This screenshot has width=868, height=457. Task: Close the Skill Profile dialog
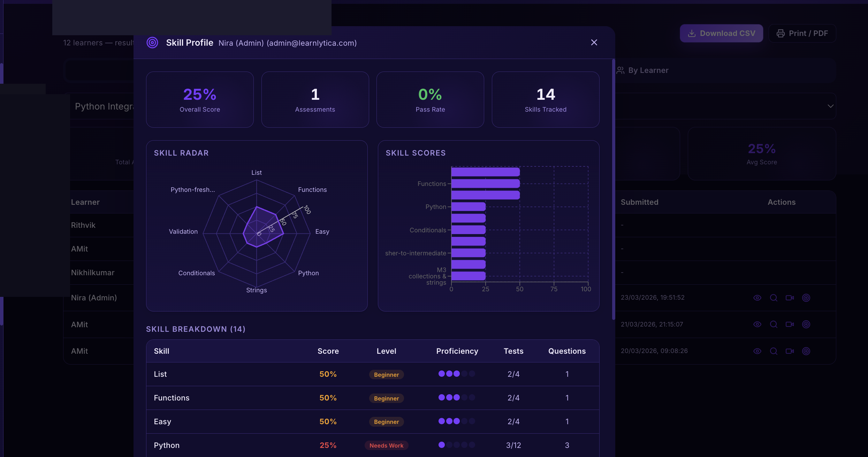[x=594, y=43]
